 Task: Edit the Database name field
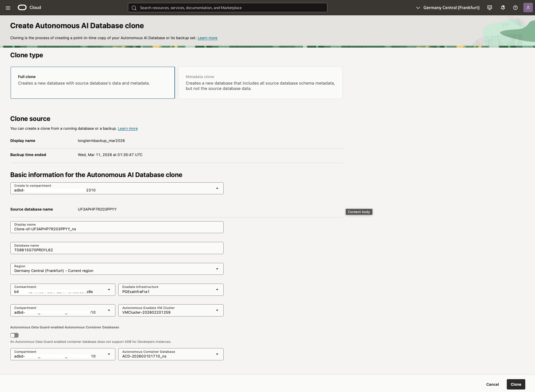point(117,248)
